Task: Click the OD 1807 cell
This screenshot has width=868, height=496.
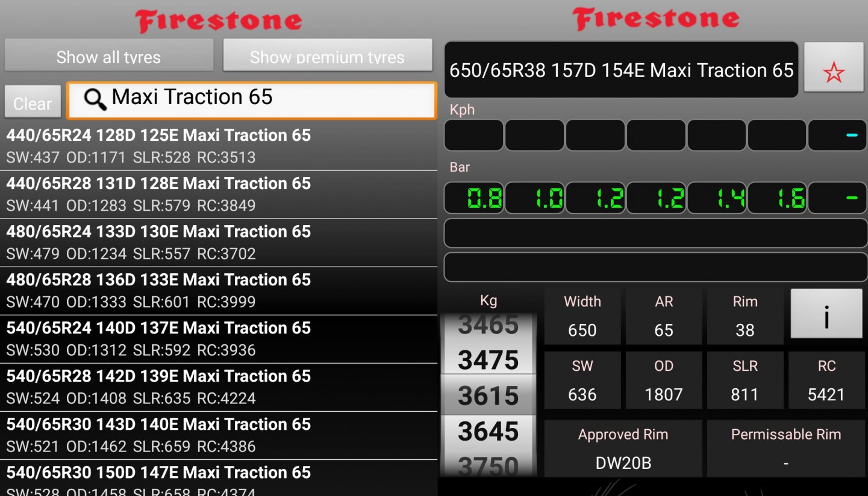Action: point(664,380)
